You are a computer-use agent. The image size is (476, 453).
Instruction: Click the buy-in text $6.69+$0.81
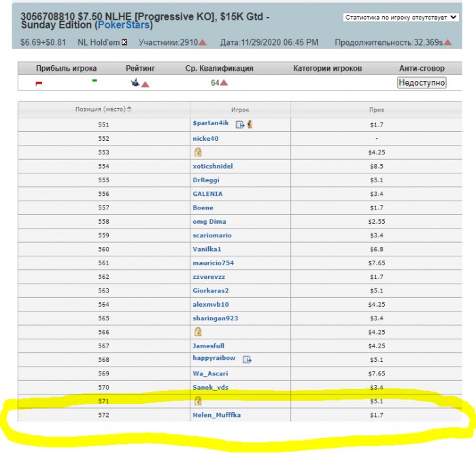click(x=43, y=42)
